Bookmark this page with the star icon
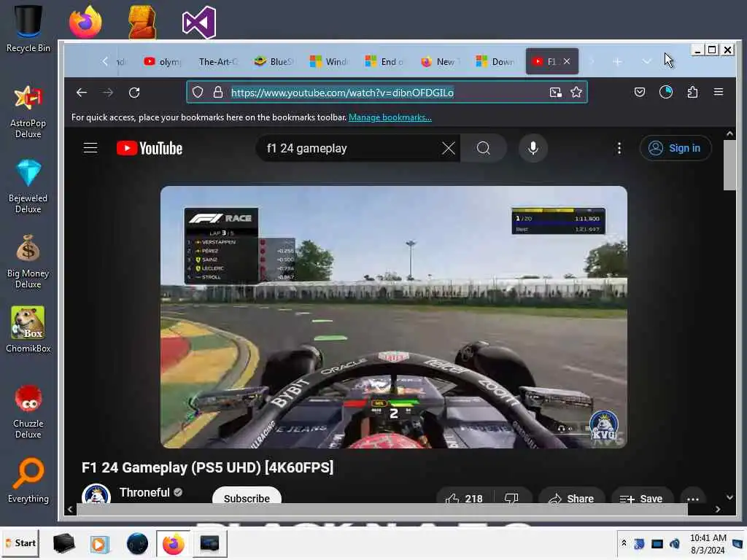The image size is (747, 560). (576, 93)
